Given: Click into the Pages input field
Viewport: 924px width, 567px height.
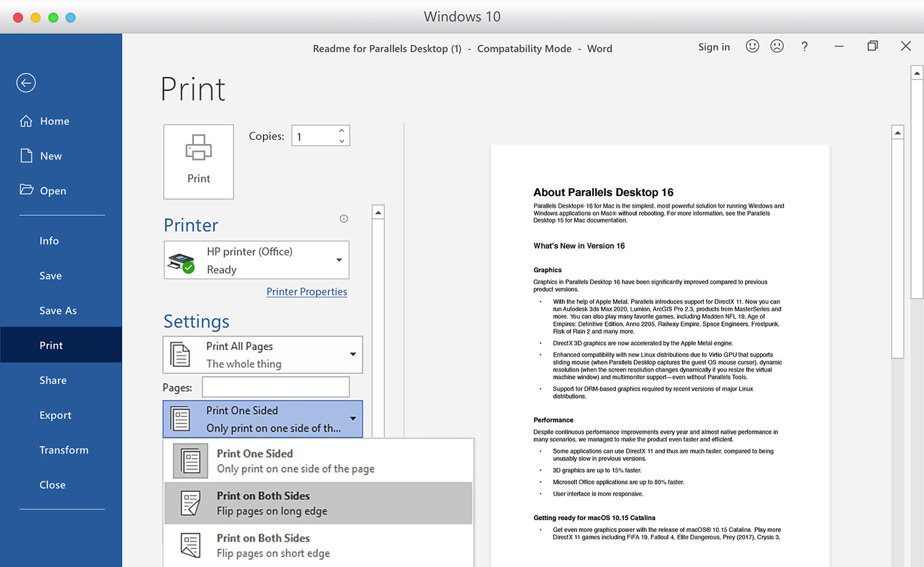Looking at the screenshot, I should pyautogui.click(x=275, y=387).
